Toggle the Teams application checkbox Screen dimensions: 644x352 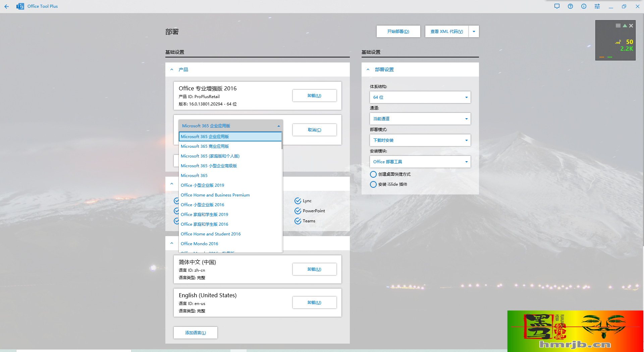pyautogui.click(x=298, y=221)
